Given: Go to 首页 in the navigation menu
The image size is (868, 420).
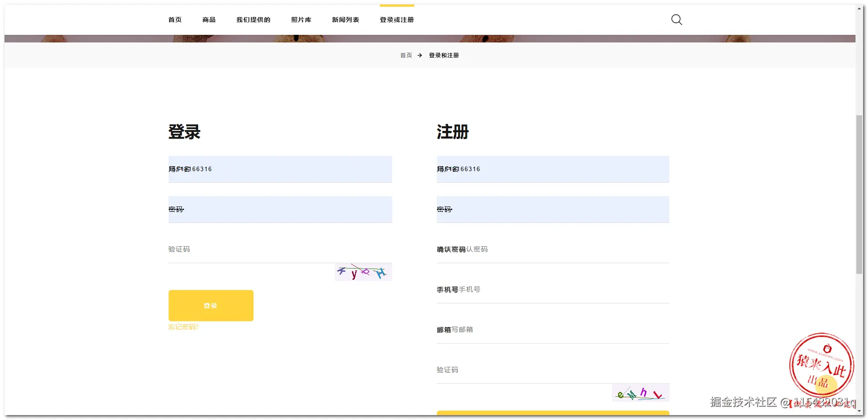Looking at the screenshot, I should (175, 20).
